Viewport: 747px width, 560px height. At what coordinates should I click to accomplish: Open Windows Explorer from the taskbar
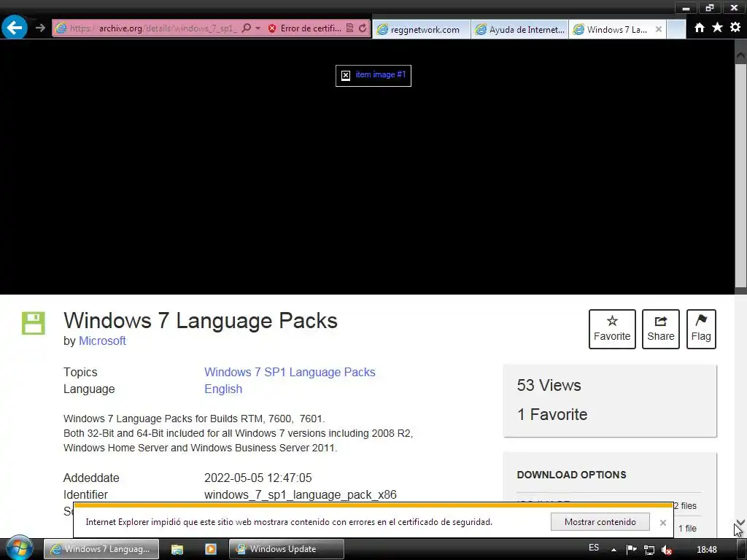[x=177, y=549]
